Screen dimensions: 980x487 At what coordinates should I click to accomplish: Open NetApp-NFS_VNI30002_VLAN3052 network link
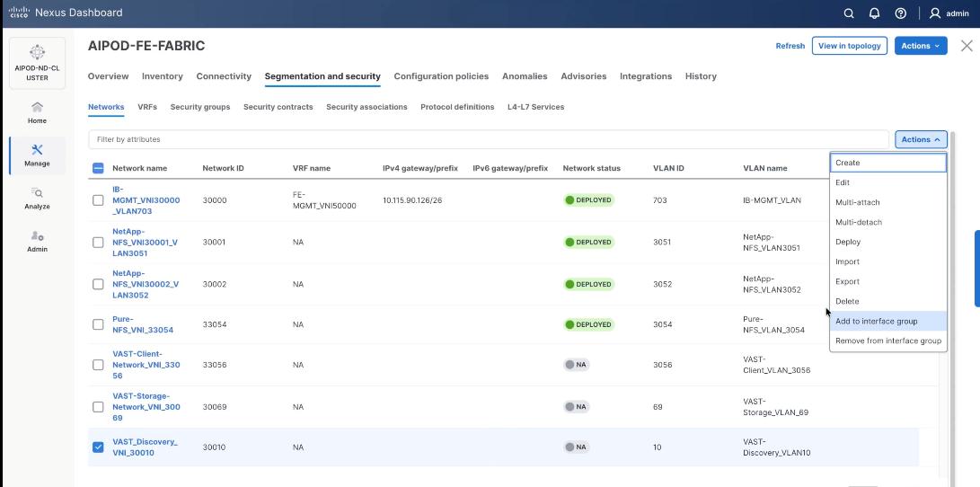pyautogui.click(x=146, y=284)
